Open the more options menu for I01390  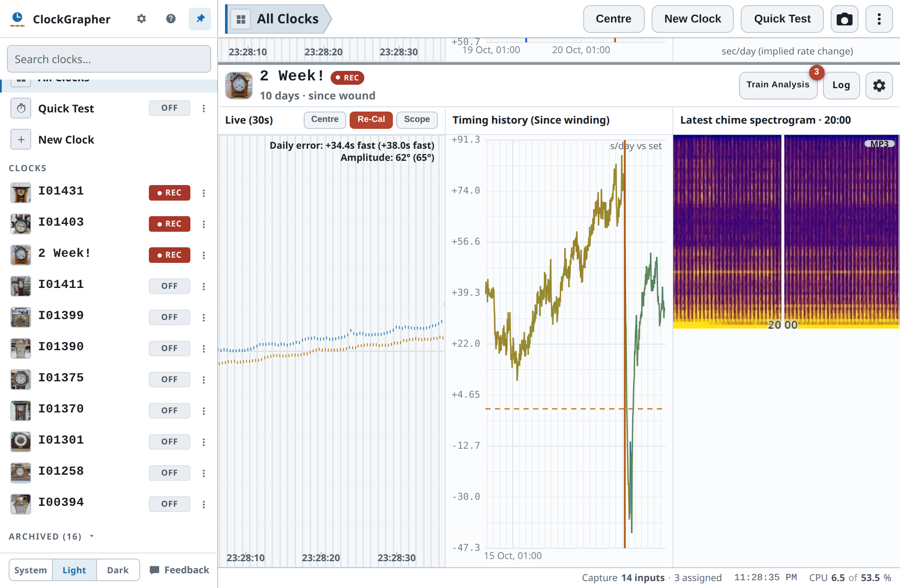(204, 348)
